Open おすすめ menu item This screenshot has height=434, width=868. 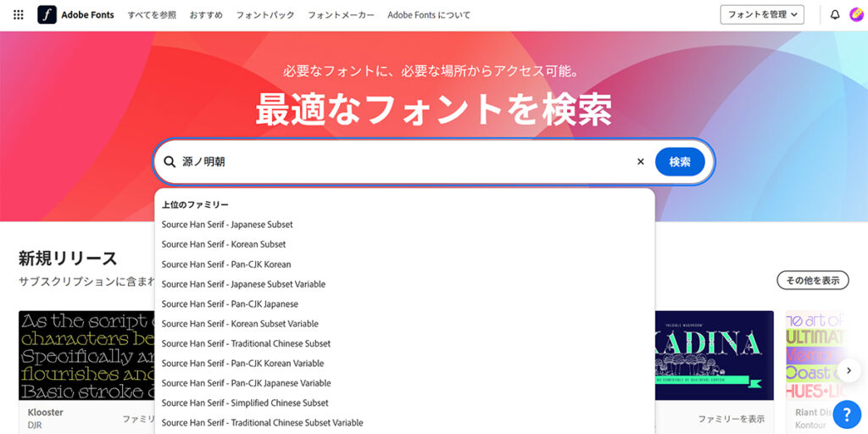[206, 15]
